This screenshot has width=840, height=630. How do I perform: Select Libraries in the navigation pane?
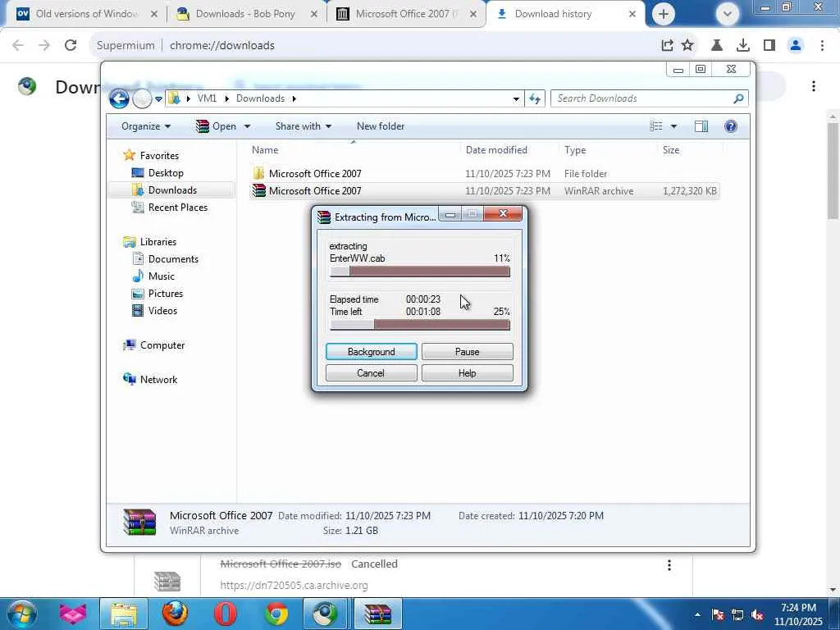(x=158, y=242)
